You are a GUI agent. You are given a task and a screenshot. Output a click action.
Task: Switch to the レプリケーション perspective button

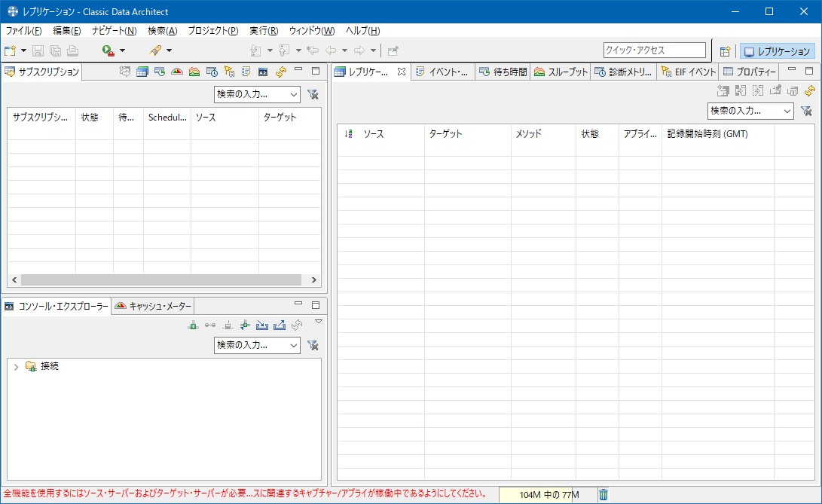click(778, 51)
